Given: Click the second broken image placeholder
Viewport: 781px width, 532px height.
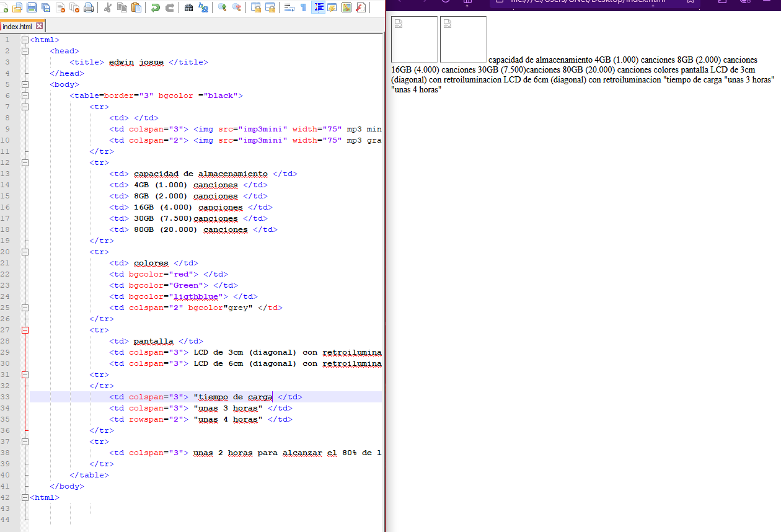Looking at the screenshot, I should (463, 39).
